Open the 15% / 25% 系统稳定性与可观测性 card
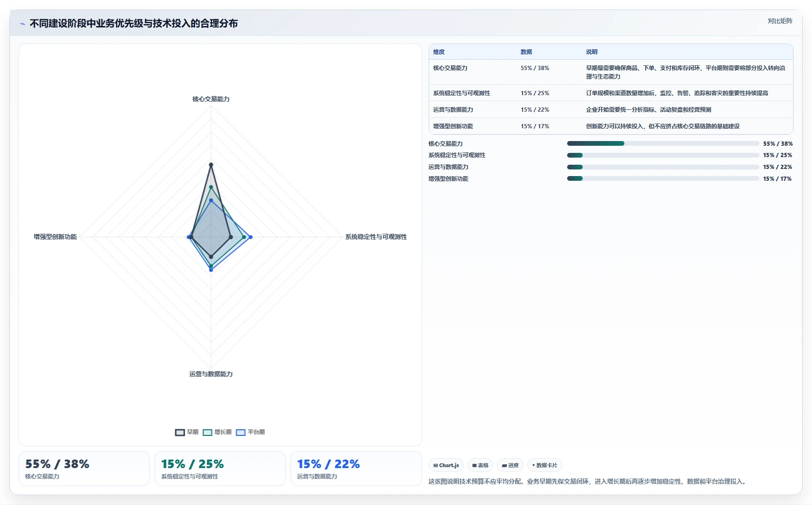 pyautogui.click(x=220, y=469)
